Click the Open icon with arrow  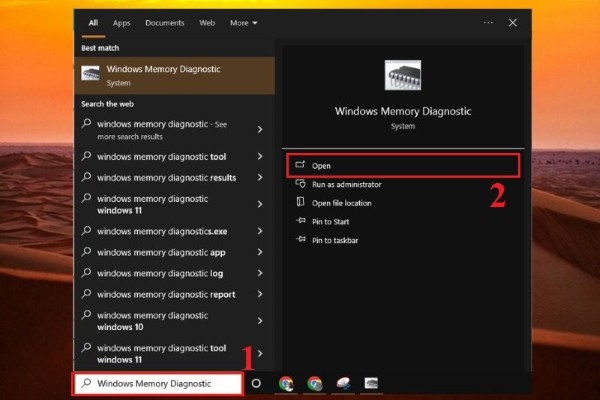[300, 165]
